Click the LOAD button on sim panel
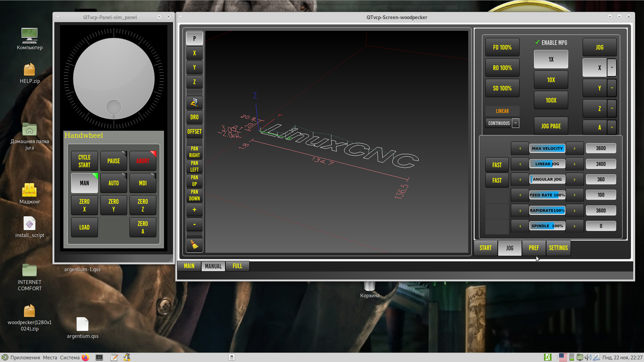This screenshot has height=362, width=644. pos(84,227)
